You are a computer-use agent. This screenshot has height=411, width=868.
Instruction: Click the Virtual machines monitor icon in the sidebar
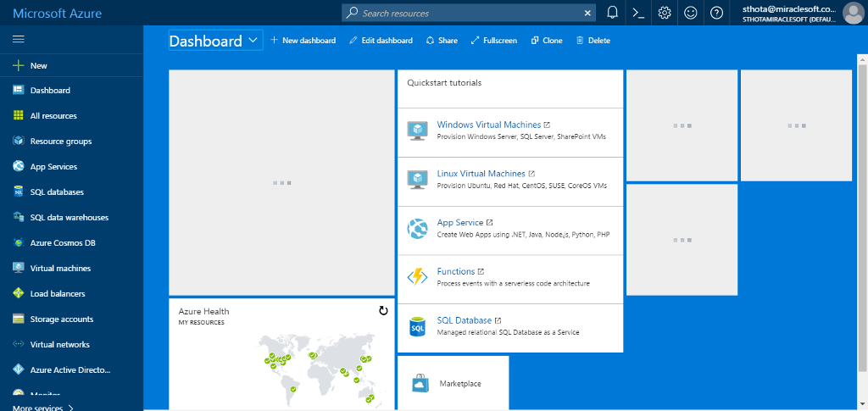click(19, 269)
